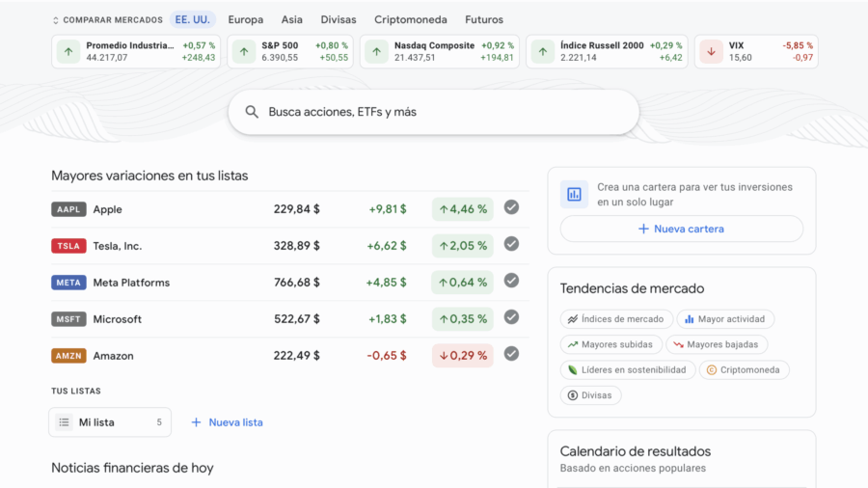
Task: Toggle the checkmark for Microsoft
Action: pos(511,317)
